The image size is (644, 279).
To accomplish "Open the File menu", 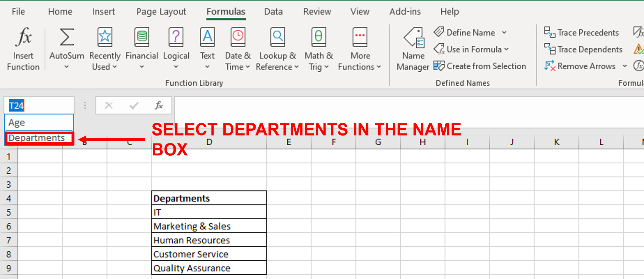I will point(18,12).
